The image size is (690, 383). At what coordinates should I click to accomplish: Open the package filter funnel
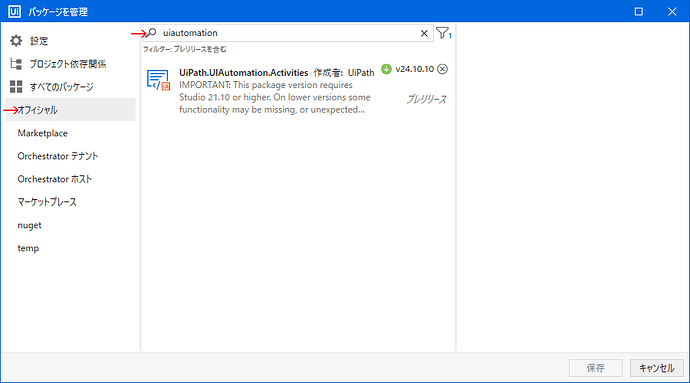click(443, 33)
